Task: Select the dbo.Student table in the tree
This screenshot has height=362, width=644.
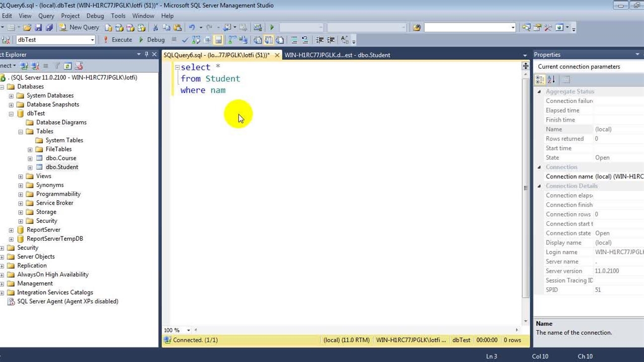Action: click(62, 167)
